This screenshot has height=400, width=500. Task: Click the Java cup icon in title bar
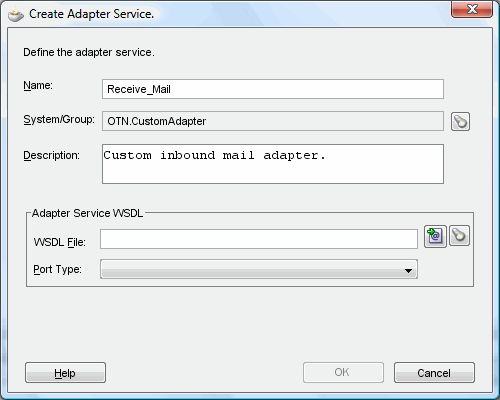[x=16, y=14]
